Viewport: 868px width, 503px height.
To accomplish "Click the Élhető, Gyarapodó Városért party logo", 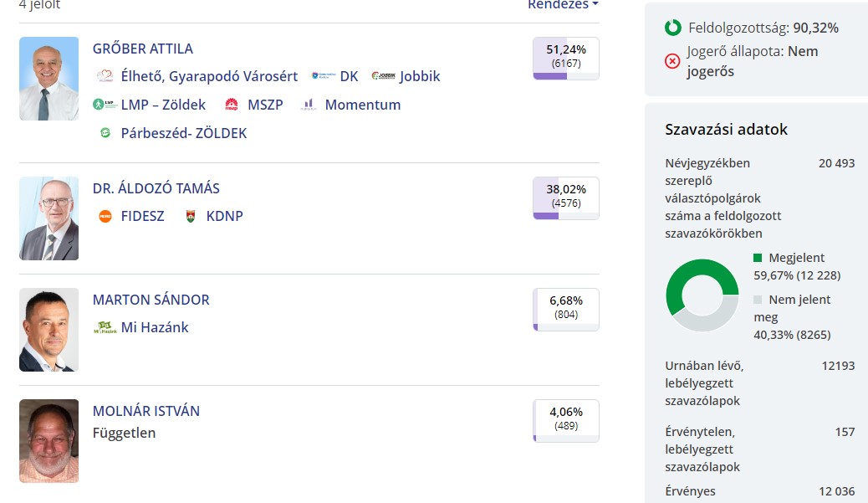I will pos(105,77).
